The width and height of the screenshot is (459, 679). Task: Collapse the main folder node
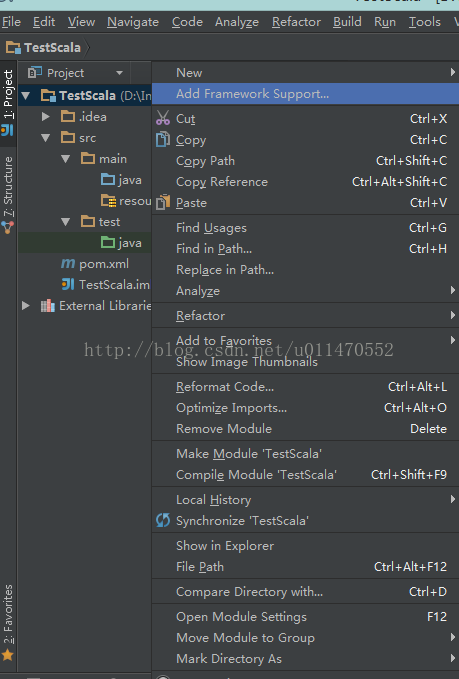coord(65,159)
